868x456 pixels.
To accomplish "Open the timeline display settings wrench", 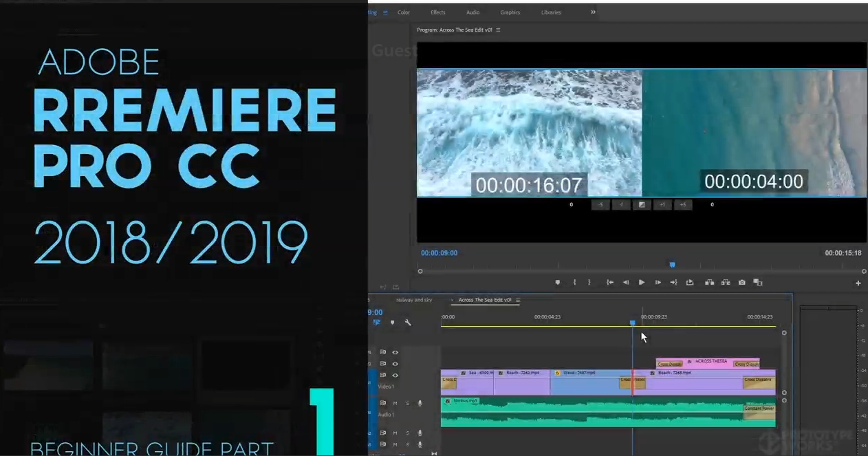I will [408, 322].
